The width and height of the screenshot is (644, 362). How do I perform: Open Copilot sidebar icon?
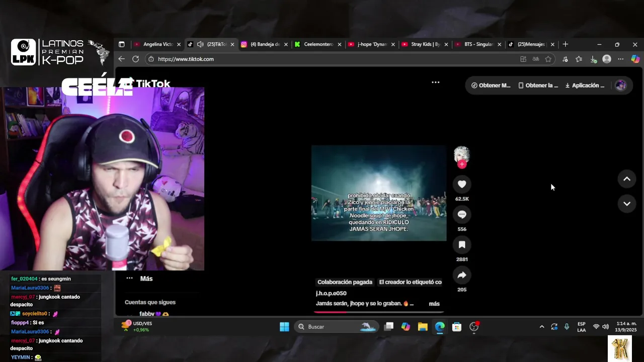coord(635,59)
